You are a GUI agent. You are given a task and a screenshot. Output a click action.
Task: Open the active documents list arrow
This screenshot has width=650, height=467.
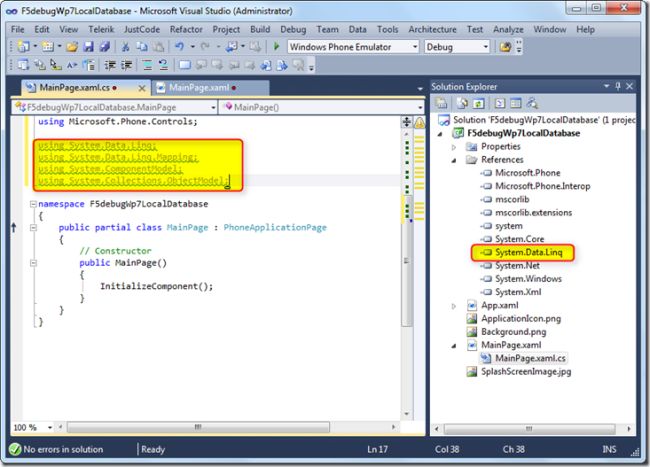click(420, 88)
